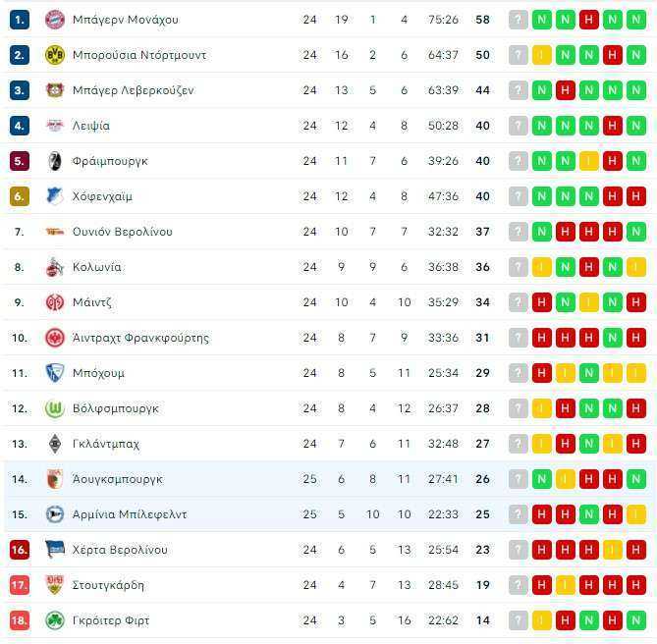The height and width of the screenshot is (644, 657).
Task: Click the blue rank 1 position badge
Action: click(x=20, y=20)
